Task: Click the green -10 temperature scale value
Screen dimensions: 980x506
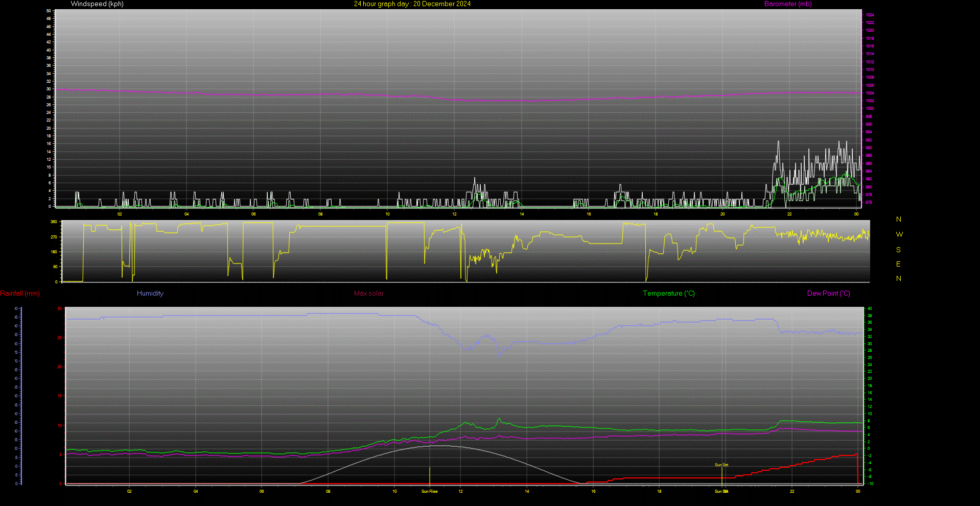Action: 870,484
